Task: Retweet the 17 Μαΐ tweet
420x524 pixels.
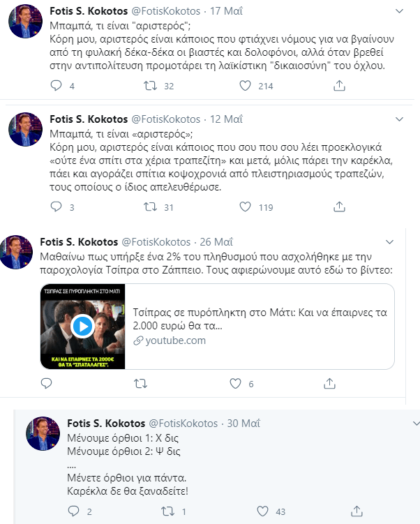Action: [149, 86]
